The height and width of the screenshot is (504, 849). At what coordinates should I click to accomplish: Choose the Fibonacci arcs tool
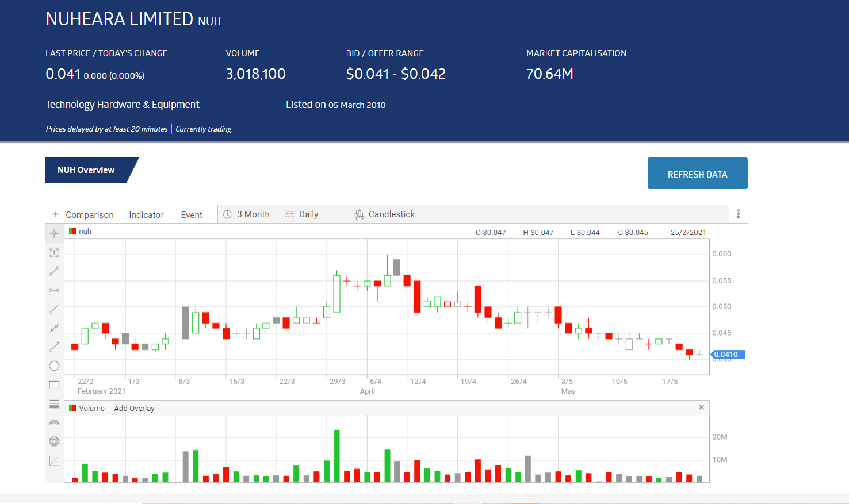pos(54,422)
